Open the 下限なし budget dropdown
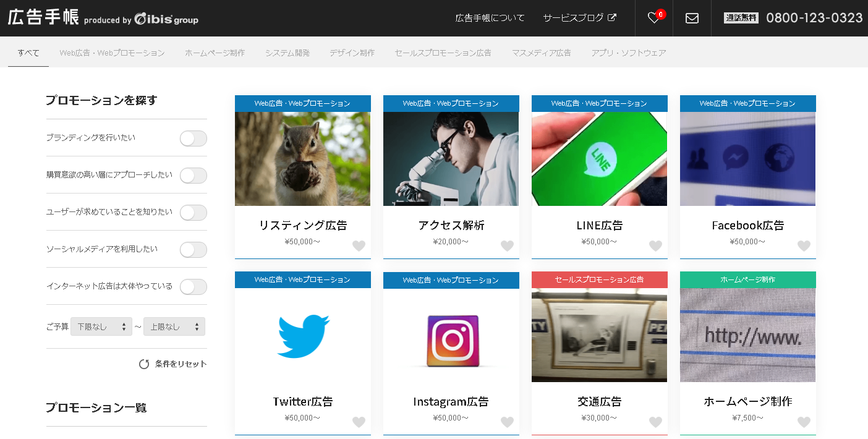 [101, 326]
